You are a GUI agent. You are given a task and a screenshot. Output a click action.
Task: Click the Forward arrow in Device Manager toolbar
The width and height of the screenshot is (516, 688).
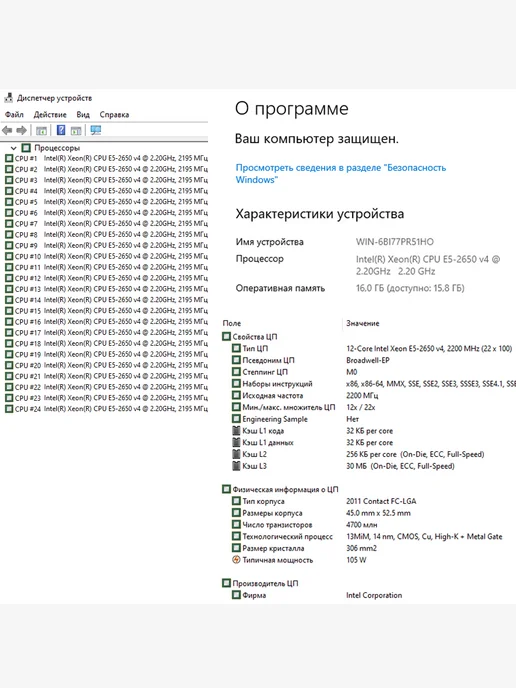[21, 130]
